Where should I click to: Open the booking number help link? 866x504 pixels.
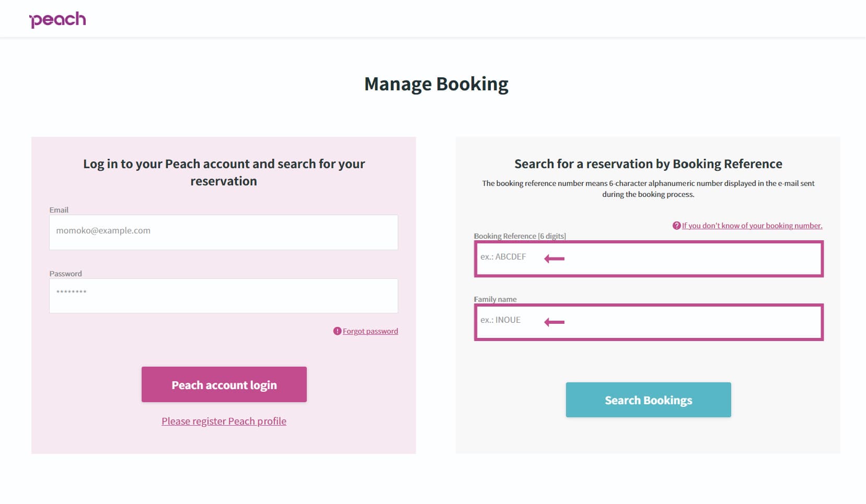tap(752, 226)
